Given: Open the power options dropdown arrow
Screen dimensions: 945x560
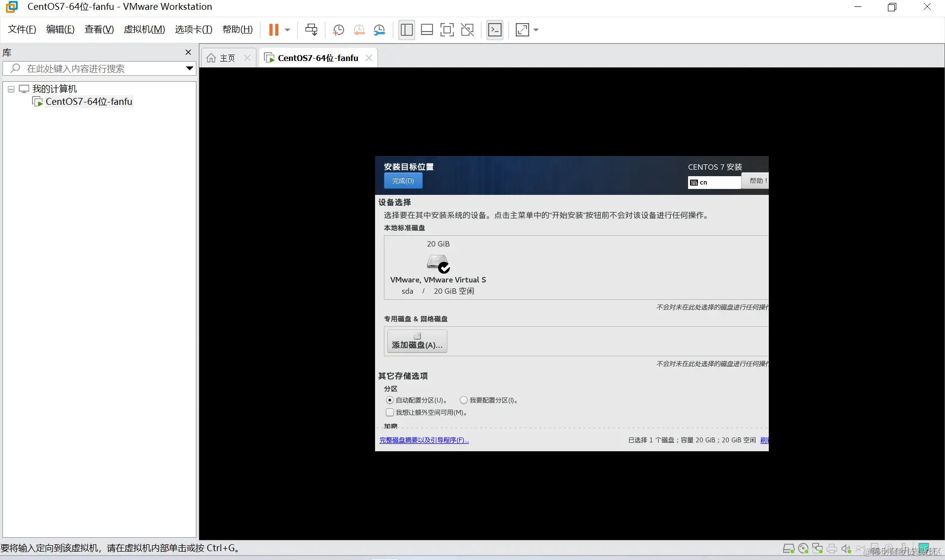Looking at the screenshot, I should click(x=287, y=30).
